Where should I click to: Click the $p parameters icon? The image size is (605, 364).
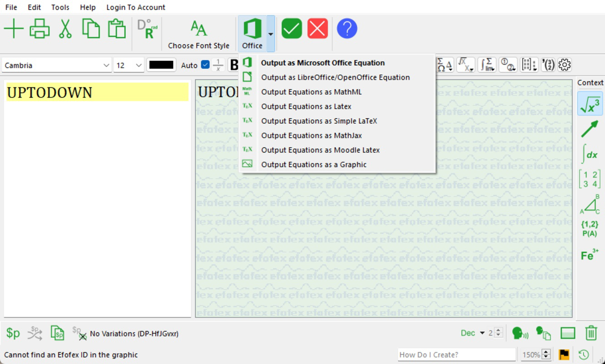click(13, 333)
